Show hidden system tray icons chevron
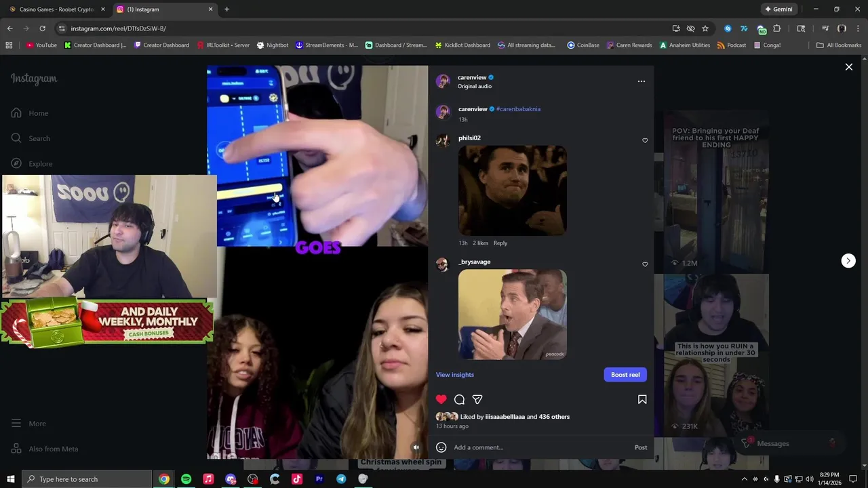 [x=745, y=479]
